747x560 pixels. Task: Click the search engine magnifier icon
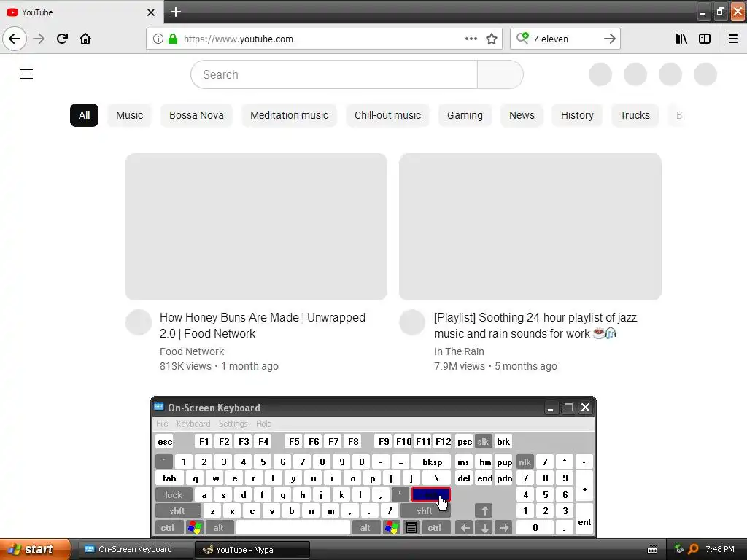click(522, 38)
